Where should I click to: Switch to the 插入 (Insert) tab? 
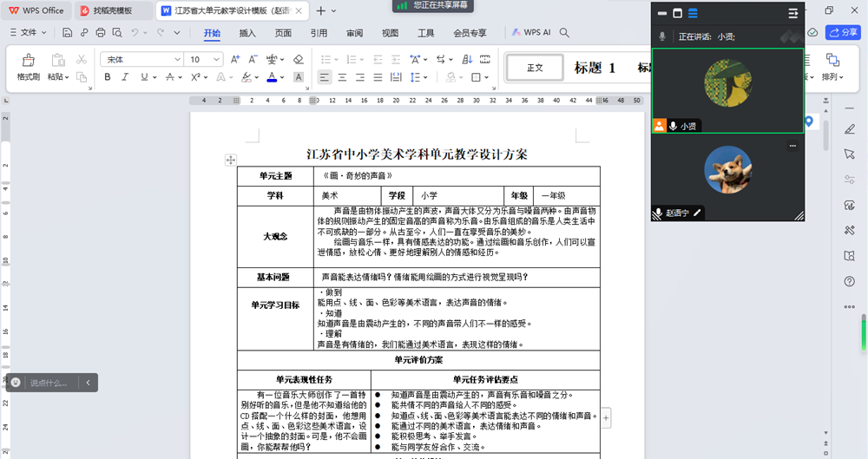click(x=247, y=33)
